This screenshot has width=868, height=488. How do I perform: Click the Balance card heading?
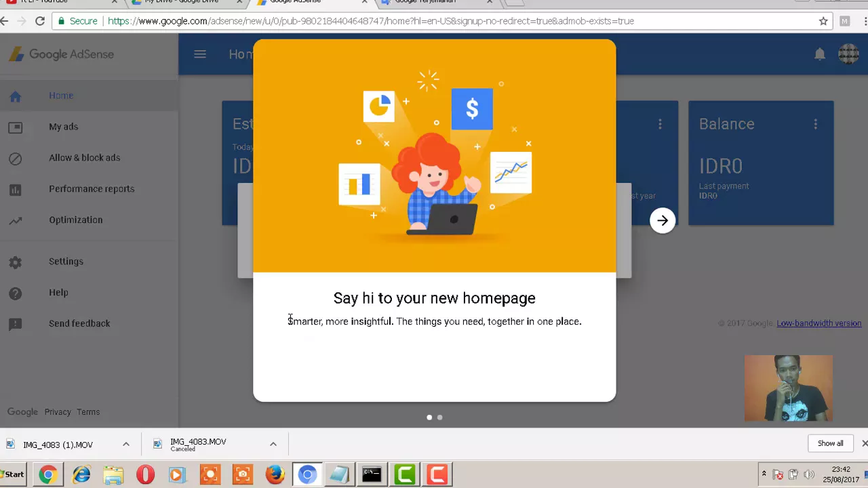[726, 124]
